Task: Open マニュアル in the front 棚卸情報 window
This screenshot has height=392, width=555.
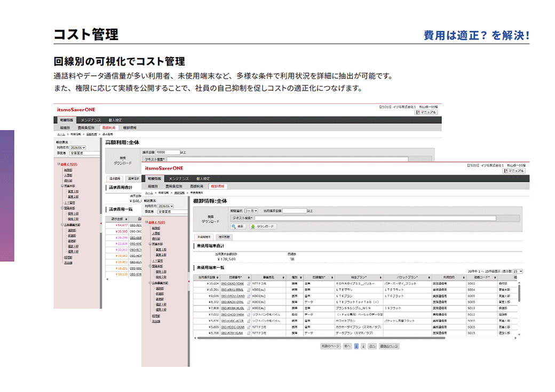Action: 514,171
